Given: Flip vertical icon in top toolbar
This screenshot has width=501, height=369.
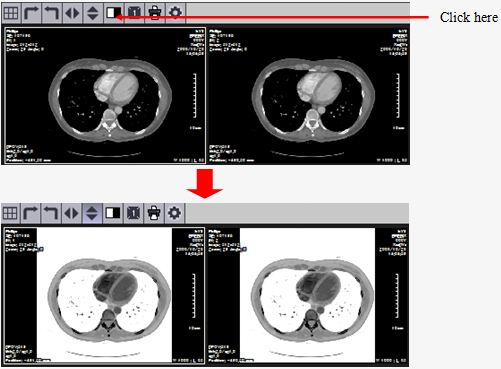Looking at the screenshot, I should click(93, 13).
